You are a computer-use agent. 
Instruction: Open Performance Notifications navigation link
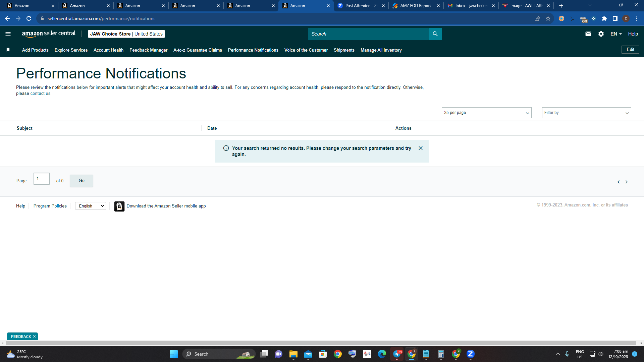pos(253,50)
